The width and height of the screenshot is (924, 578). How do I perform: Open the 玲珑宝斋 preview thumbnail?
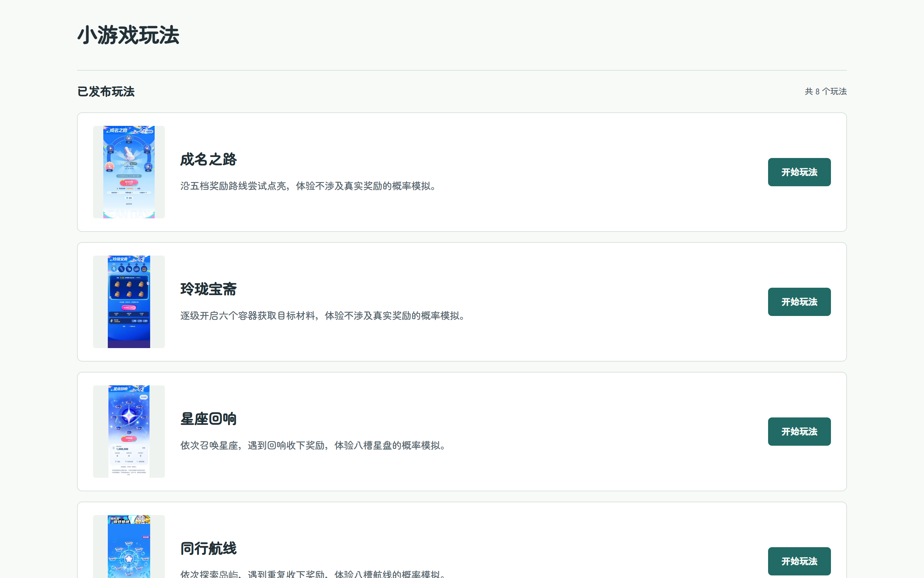[x=129, y=302]
